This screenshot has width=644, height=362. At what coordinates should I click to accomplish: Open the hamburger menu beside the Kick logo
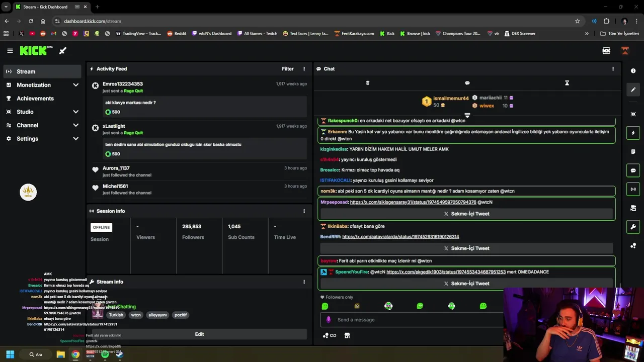(x=10, y=51)
